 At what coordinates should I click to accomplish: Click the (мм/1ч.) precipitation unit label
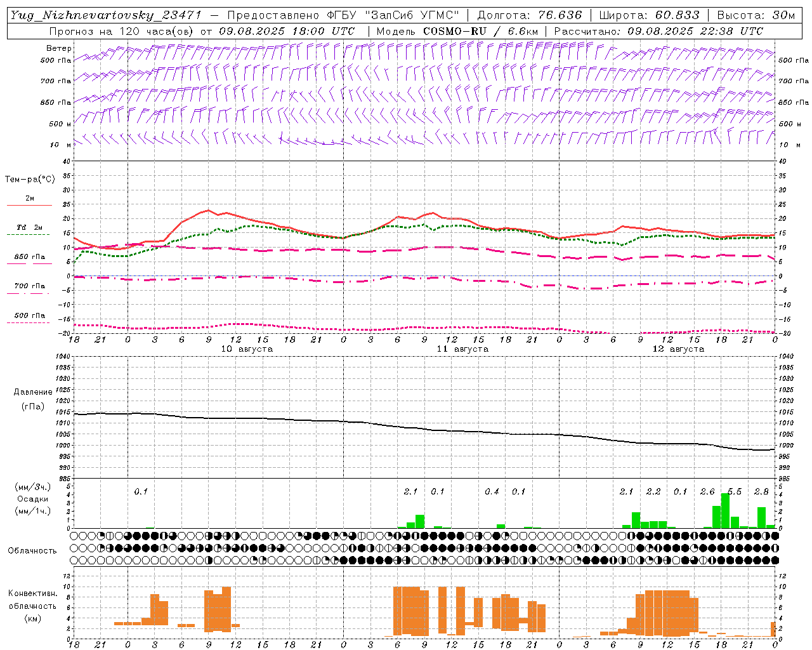pos(33,511)
